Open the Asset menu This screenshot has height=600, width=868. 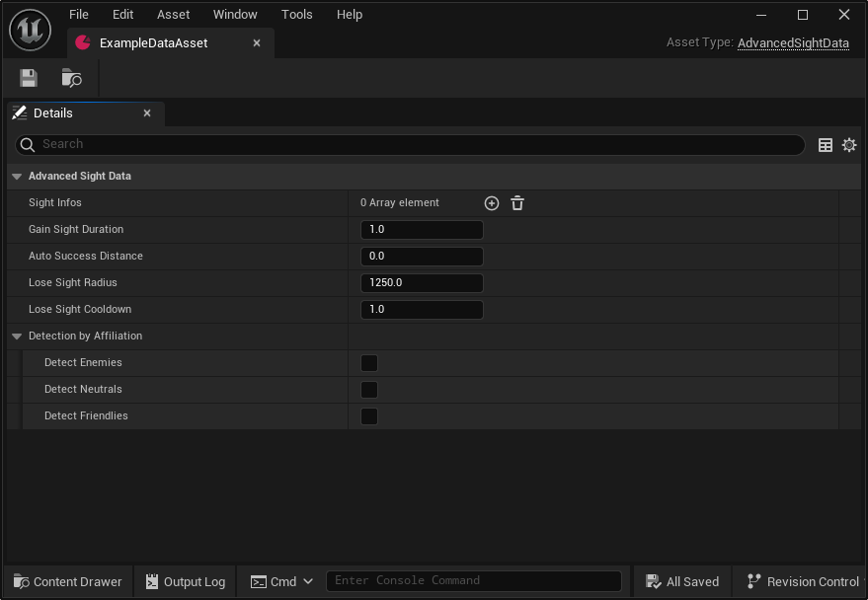pos(173,15)
